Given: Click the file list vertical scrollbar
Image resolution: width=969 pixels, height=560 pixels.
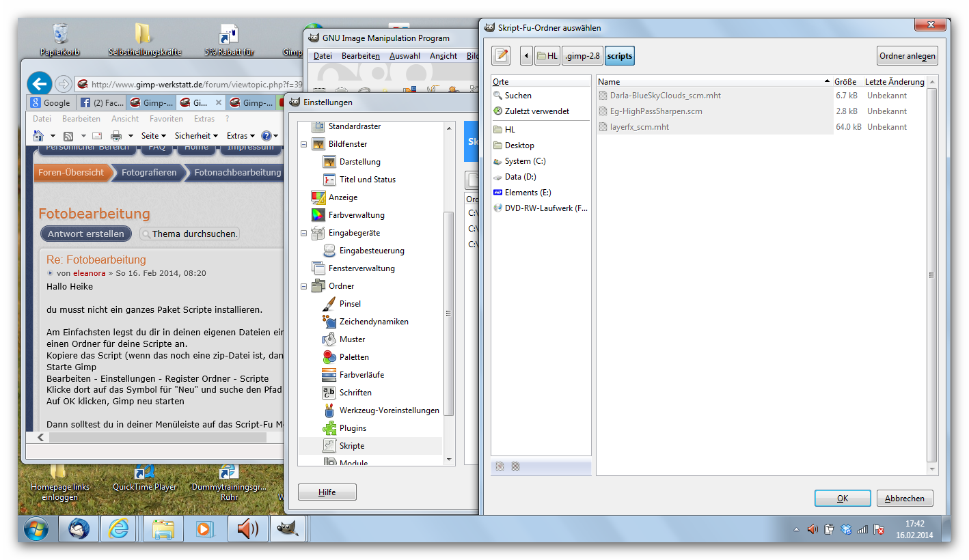Looking at the screenshot, I should 932,275.
